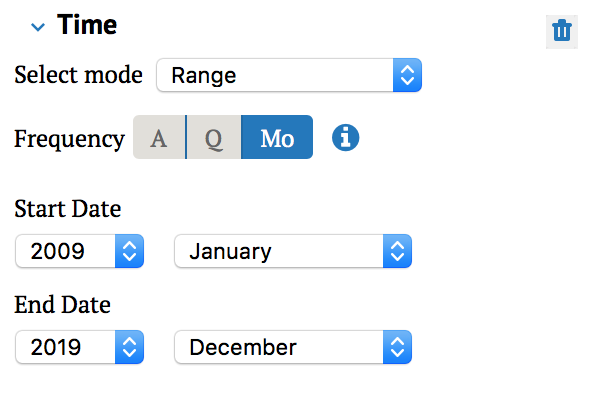Click the End Date label

coord(62,305)
